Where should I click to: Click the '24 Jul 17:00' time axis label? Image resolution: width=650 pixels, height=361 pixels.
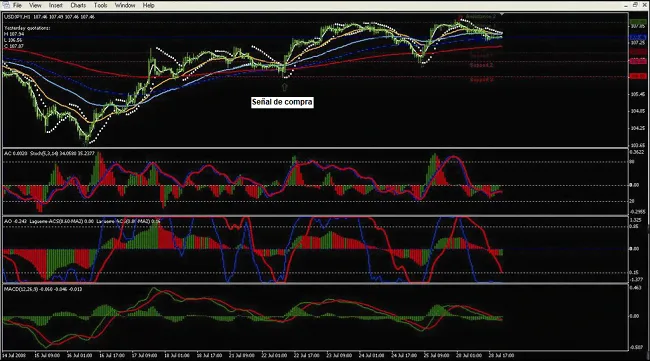click(404, 356)
